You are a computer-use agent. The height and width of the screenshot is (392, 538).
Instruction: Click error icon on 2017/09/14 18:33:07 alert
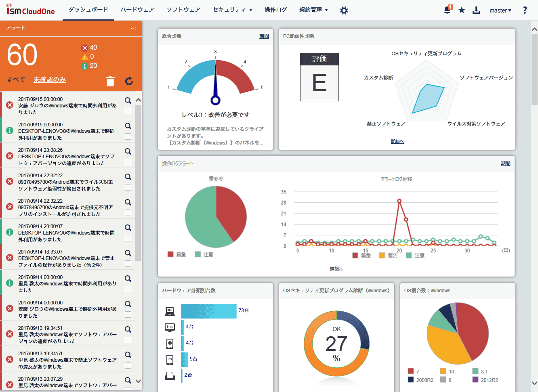point(10,258)
